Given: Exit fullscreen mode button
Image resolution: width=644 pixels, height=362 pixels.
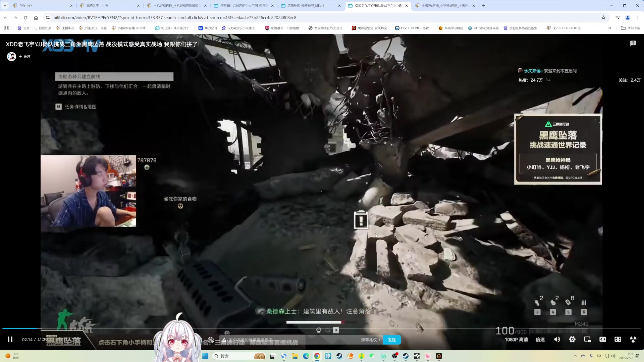Looking at the screenshot, I should point(633,340).
